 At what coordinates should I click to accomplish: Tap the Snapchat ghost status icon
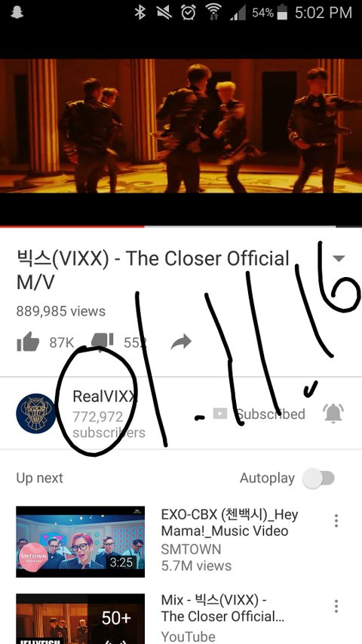pyautogui.click(x=17, y=12)
